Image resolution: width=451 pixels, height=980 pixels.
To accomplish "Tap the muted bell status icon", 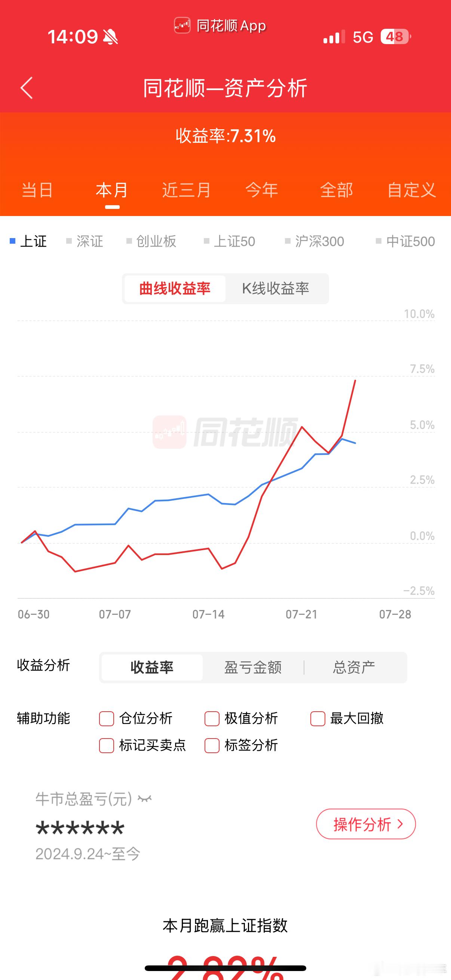I will point(110,37).
